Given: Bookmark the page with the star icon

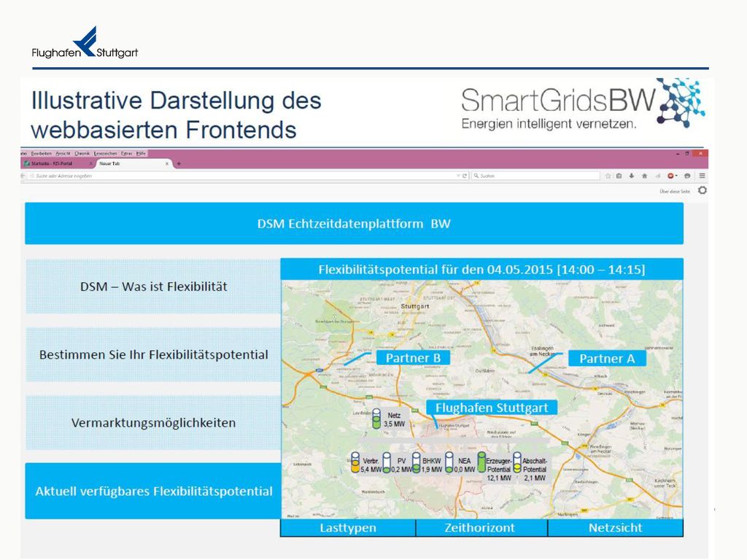Looking at the screenshot, I should (x=608, y=176).
